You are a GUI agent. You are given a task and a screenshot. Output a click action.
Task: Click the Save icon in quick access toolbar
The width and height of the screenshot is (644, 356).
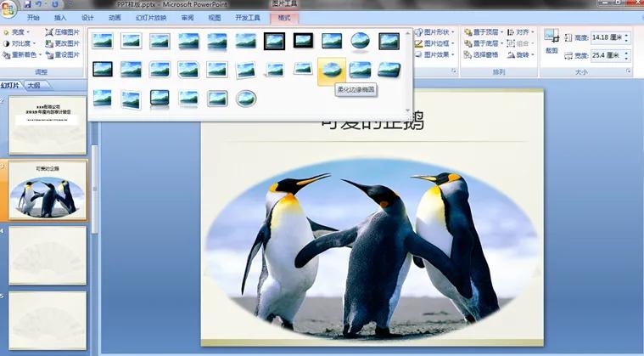pos(27,4)
